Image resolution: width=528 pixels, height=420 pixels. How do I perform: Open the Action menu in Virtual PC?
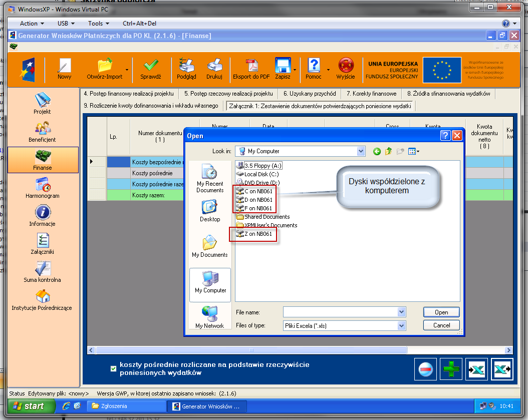32,23
